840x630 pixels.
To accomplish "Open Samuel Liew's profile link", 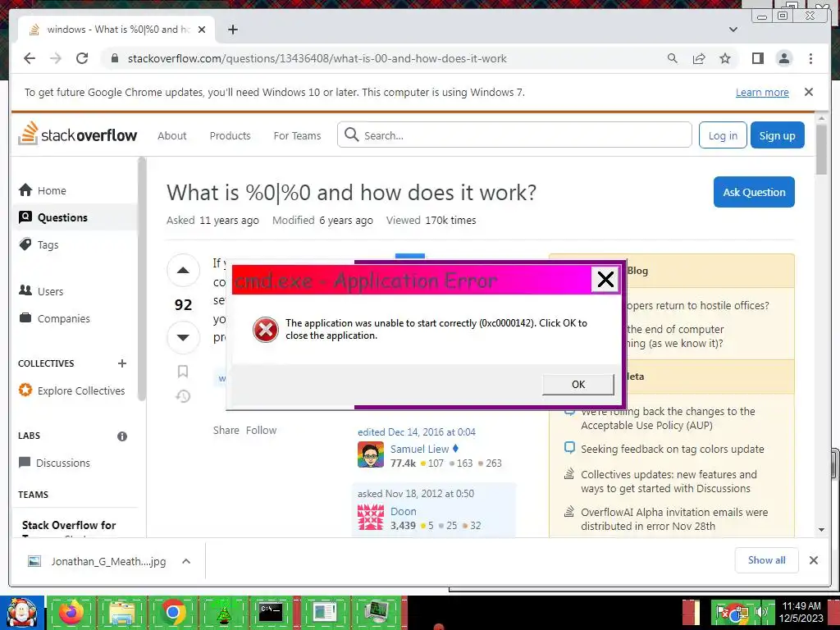I will [419, 449].
